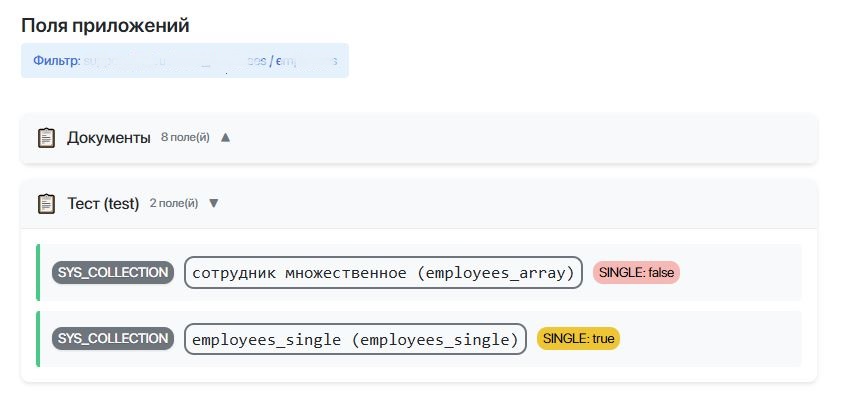Collapse the Тест (test) section arrow

point(214,204)
